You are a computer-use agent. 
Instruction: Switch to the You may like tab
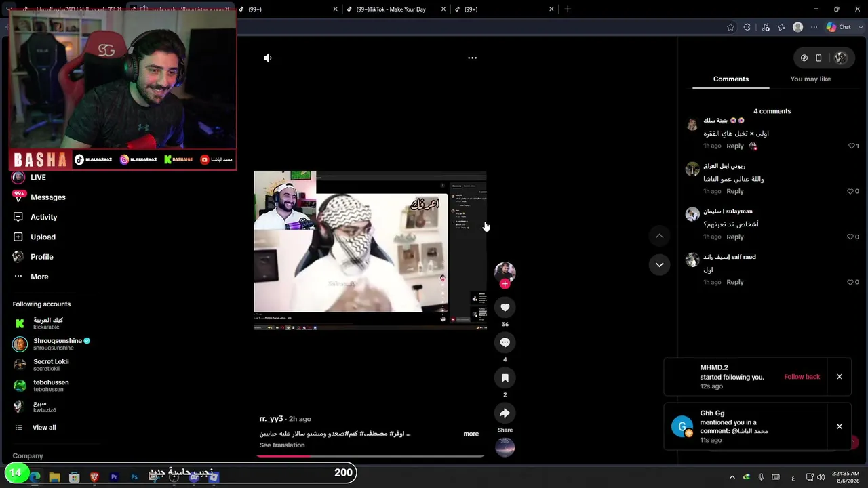810,79
